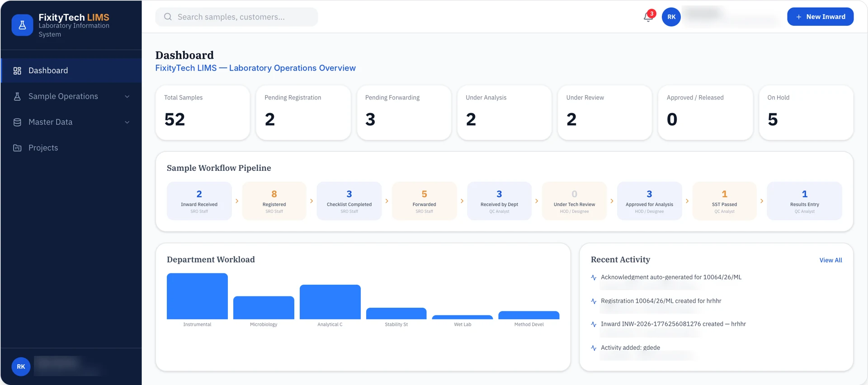Screen dimensions: 868x385
Task: Focus the Search samples, customers field
Action: (x=236, y=17)
